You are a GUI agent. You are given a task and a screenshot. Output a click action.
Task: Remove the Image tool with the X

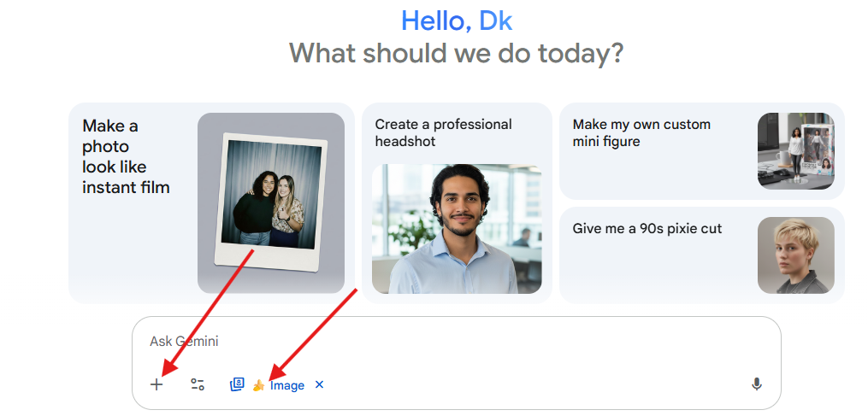click(319, 384)
